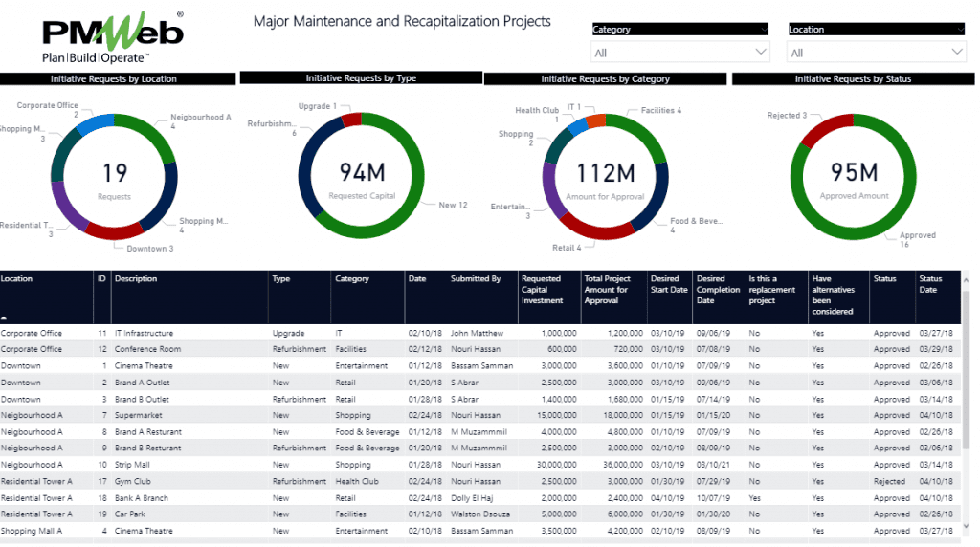
Task: Click the 30,000,000 requested capital value
Action: point(556,465)
